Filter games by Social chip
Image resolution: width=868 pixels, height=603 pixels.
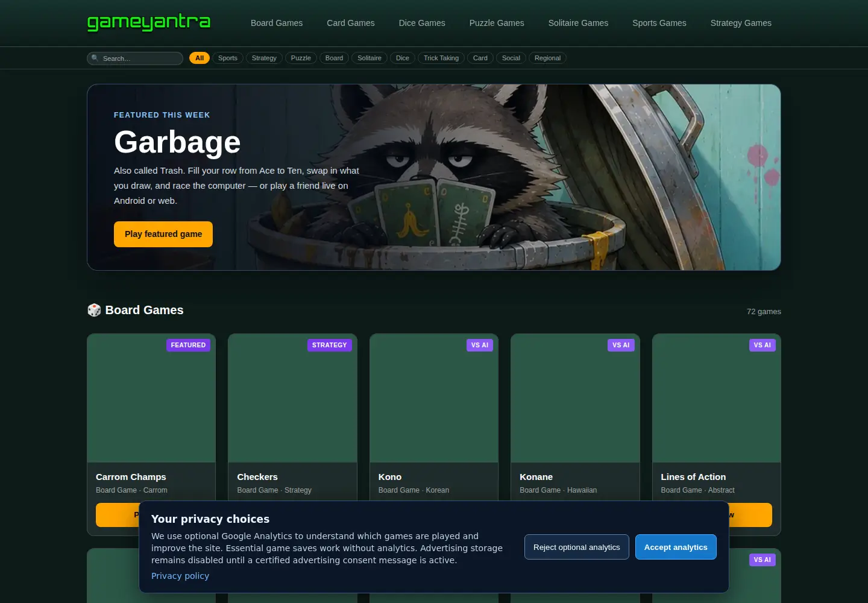click(x=511, y=58)
